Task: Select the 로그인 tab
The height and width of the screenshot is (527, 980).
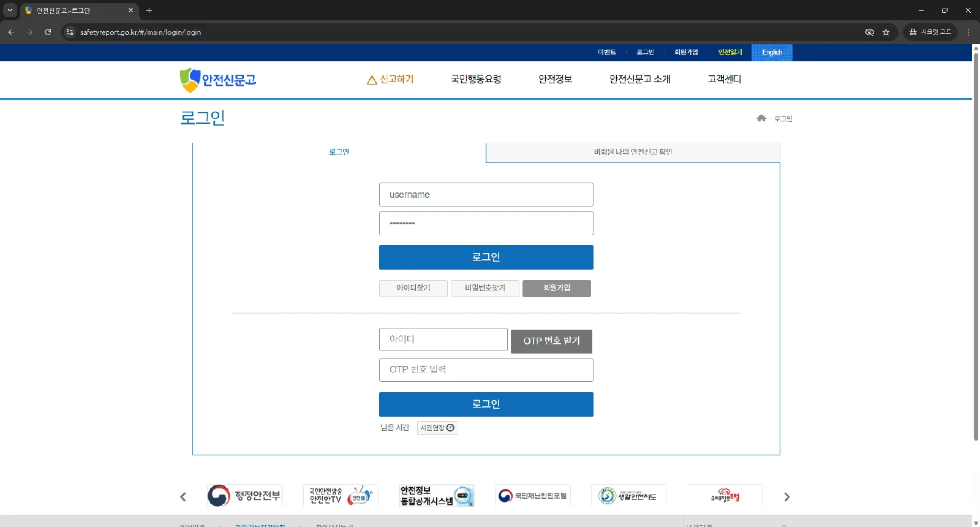Action: tap(339, 152)
